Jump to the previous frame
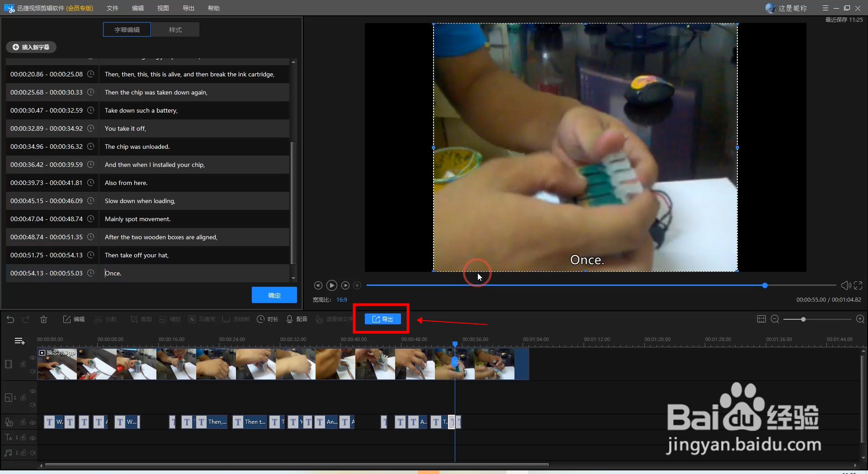The width and height of the screenshot is (868, 474). click(318, 285)
